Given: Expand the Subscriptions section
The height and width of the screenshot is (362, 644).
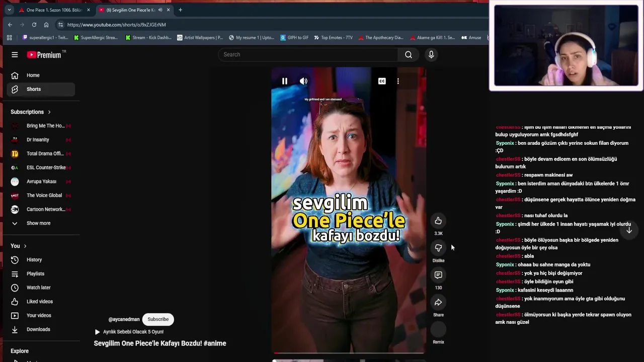Looking at the screenshot, I should pyautogui.click(x=31, y=112).
